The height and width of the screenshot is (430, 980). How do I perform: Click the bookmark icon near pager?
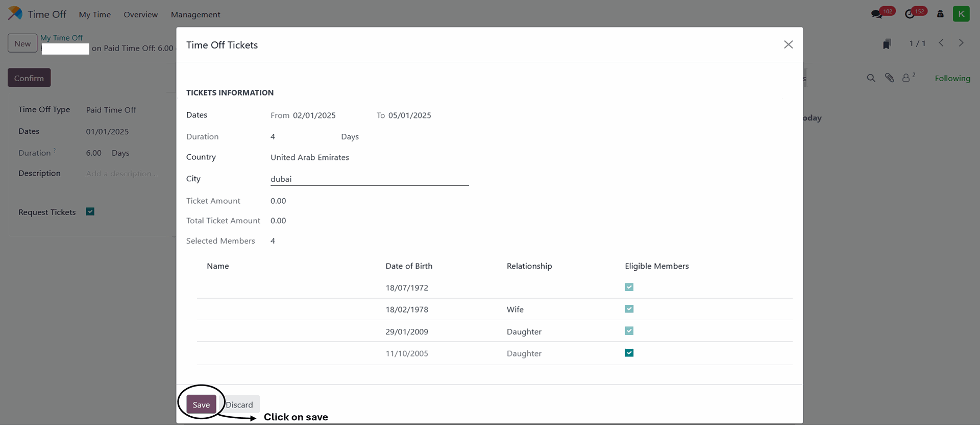pyautogui.click(x=887, y=44)
